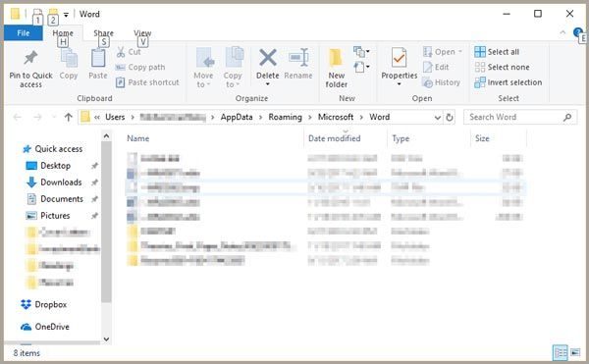This screenshot has width=589, height=364.
Task: Sort by the Size column header
Action: coord(482,138)
